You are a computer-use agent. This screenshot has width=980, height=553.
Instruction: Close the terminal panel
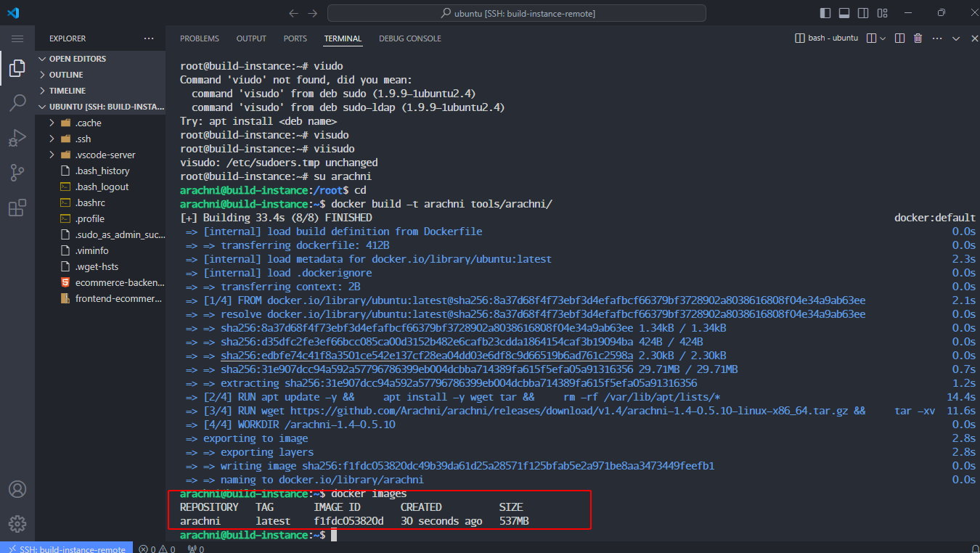click(973, 38)
